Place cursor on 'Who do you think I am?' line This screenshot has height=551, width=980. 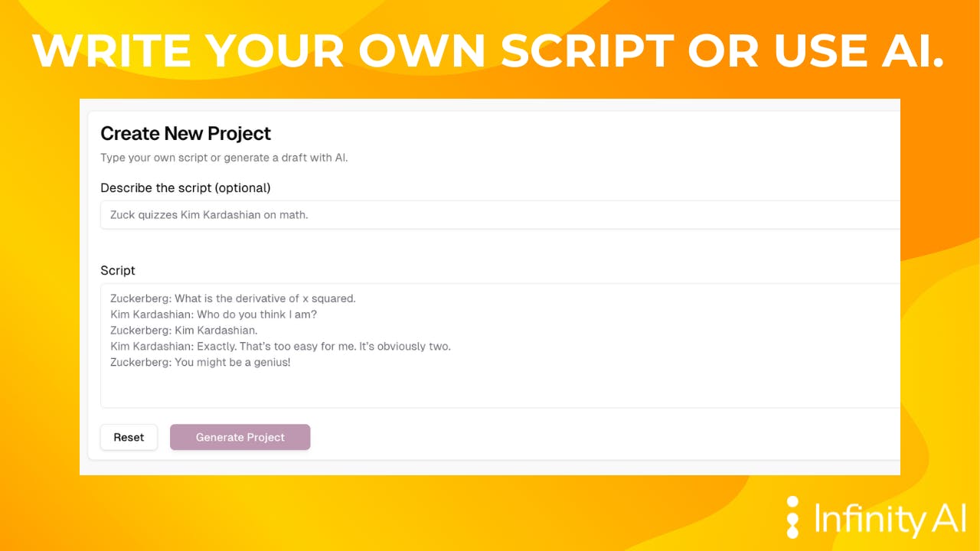click(x=214, y=315)
